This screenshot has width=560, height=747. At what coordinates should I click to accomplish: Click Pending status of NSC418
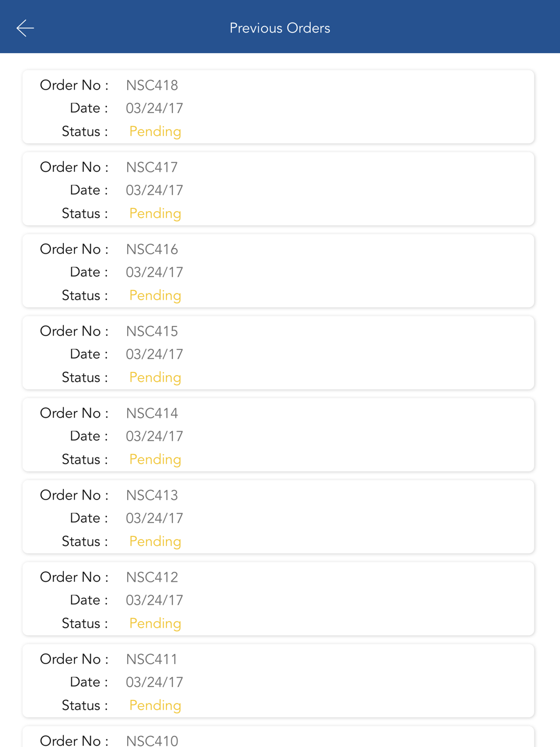155,132
